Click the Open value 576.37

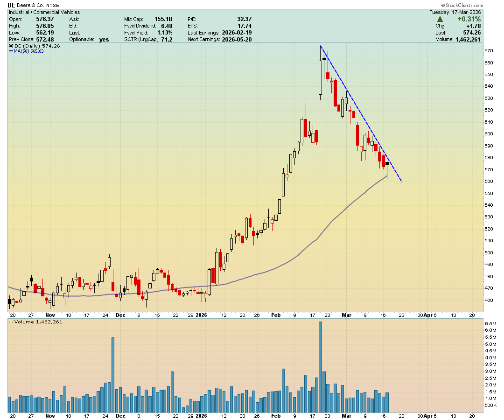pos(45,19)
